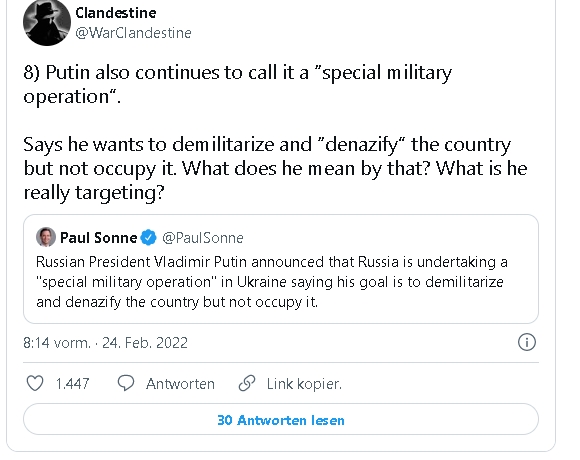Click the Antworten reply label

point(180,384)
